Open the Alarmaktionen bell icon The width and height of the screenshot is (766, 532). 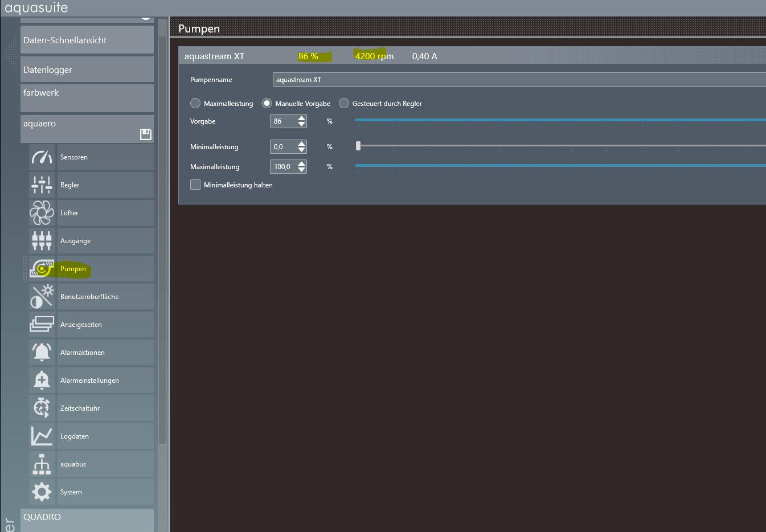tap(42, 353)
